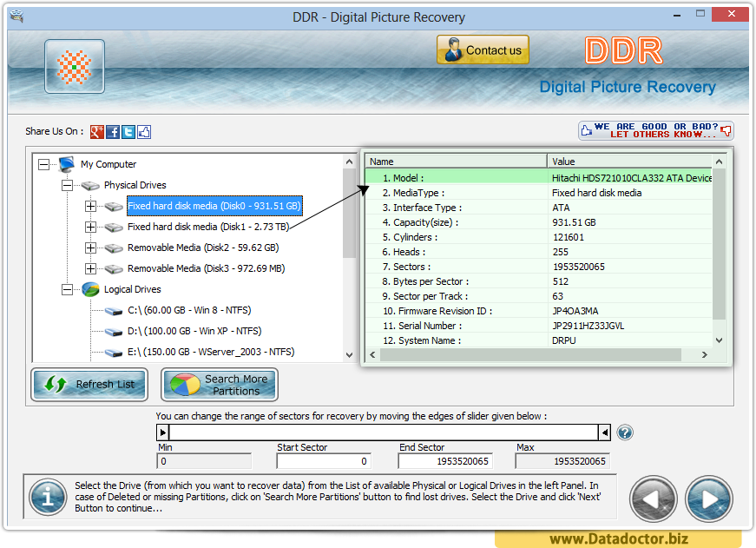Click the DDR logo in the header
The image size is (756, 548).
click(622, 52)
